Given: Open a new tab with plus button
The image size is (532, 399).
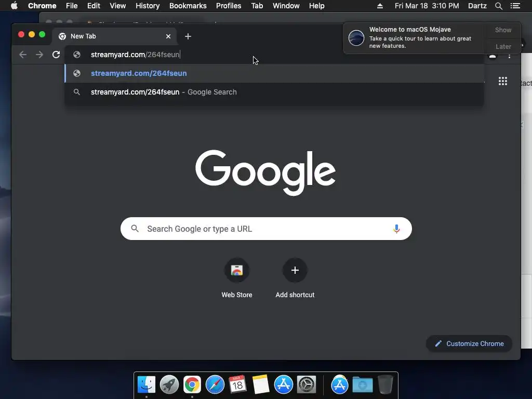Looking at the screenshot, I should click(188, 36).
